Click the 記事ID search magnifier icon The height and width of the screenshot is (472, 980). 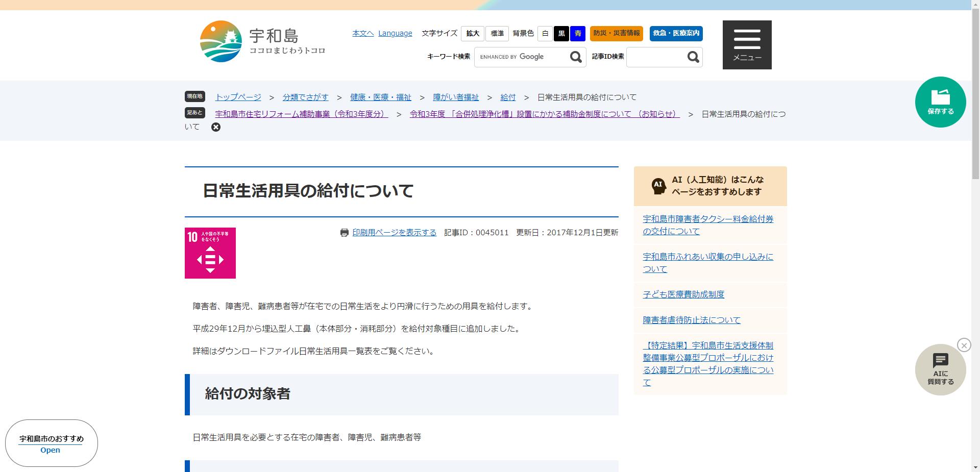(693, 57)
